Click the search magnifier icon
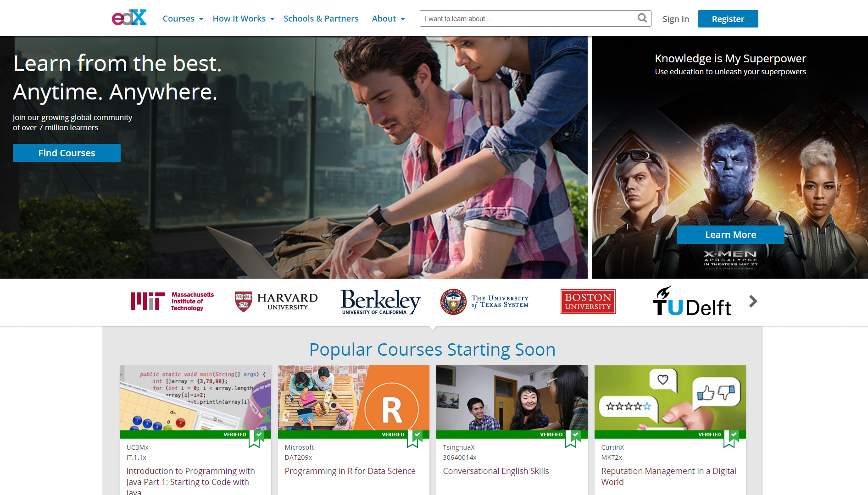This screenshot has height=495, width=868. pyautogui.click(x=642, y=18)
